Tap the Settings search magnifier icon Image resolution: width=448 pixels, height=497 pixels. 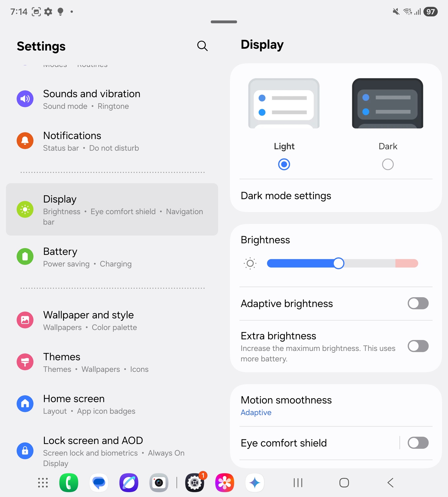click(x=202, y=46)
